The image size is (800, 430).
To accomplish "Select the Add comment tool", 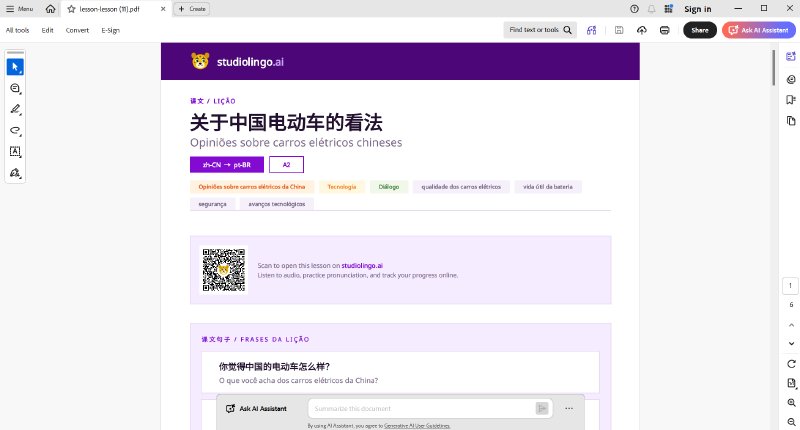I will click(15, 88).
